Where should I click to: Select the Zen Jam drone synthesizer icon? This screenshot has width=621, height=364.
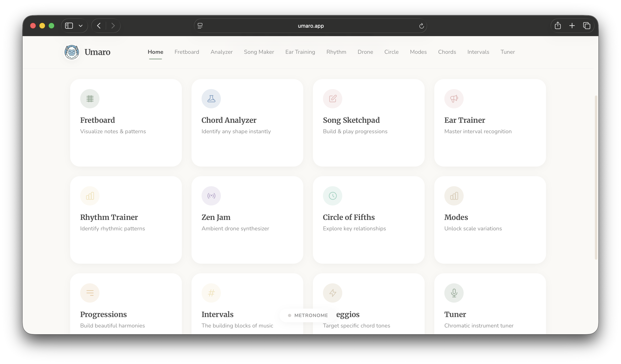pos(211,196)
